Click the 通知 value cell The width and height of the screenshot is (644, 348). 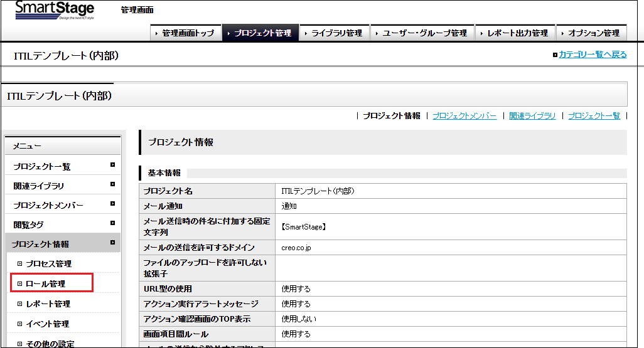[451, 206]
